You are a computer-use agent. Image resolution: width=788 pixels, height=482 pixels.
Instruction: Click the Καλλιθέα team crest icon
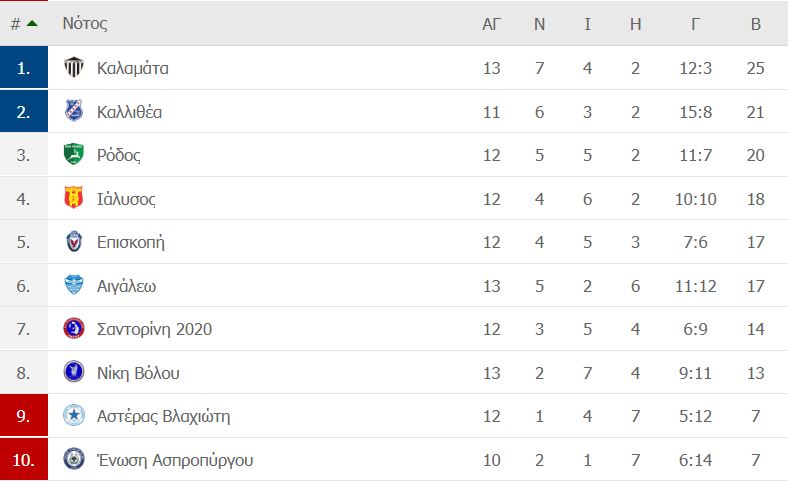[74, 111]
